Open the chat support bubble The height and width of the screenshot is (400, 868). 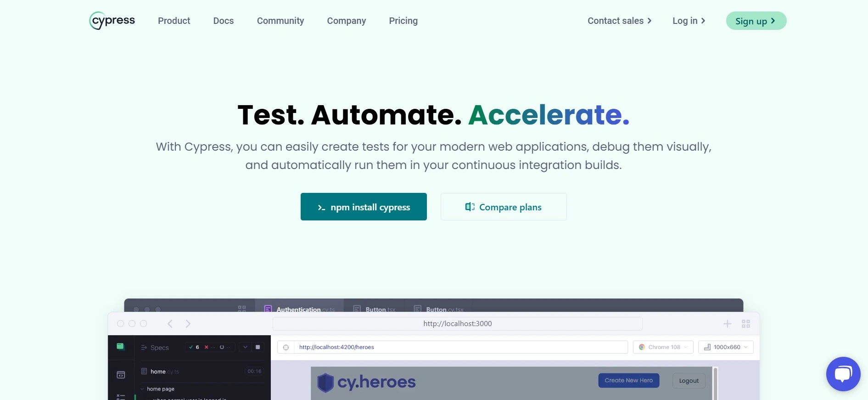[x=843, y=374]
